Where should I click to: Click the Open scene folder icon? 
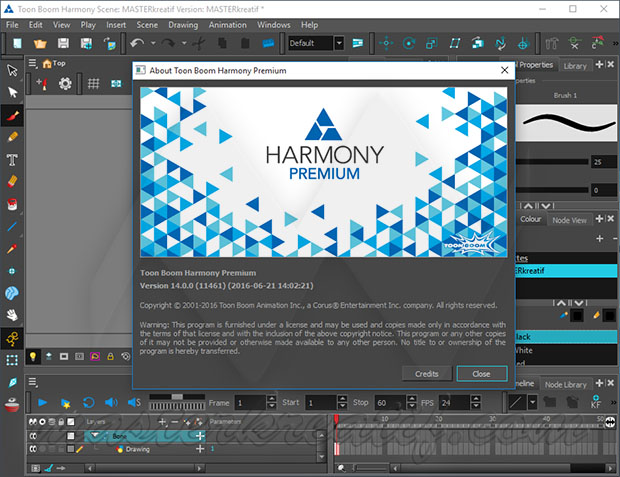[40, 43]
